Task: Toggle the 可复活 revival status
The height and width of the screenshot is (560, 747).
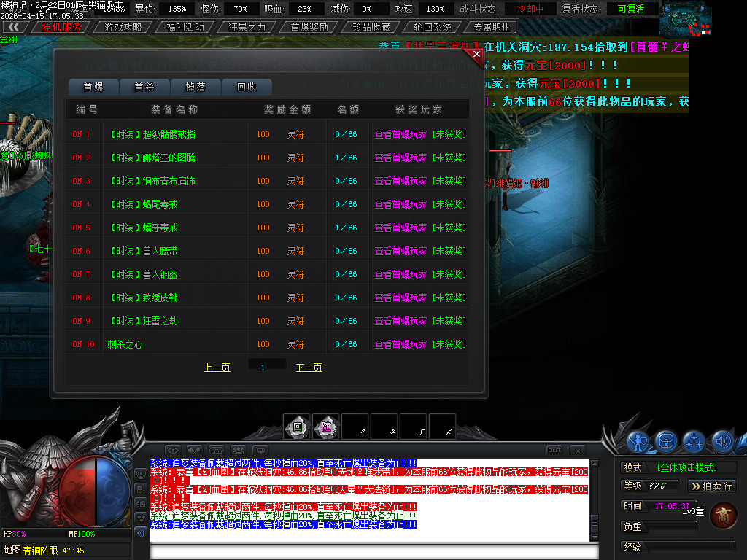Action: coord(632,8)
